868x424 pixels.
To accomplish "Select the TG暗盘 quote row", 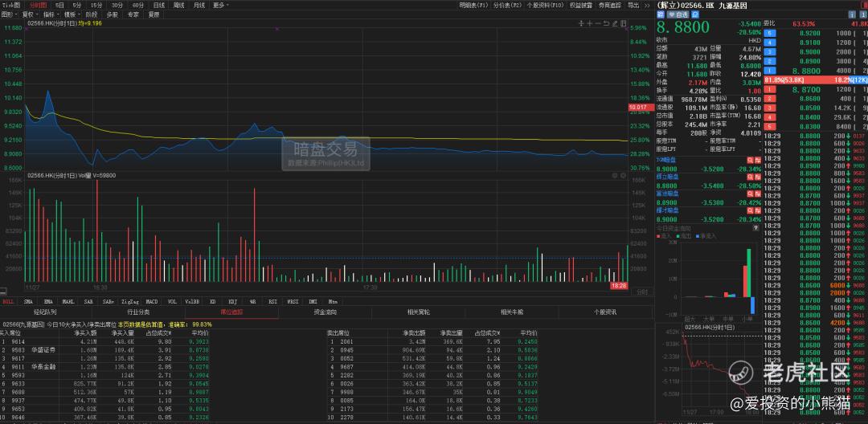I will pyautogui.click(x=709, y=164).
